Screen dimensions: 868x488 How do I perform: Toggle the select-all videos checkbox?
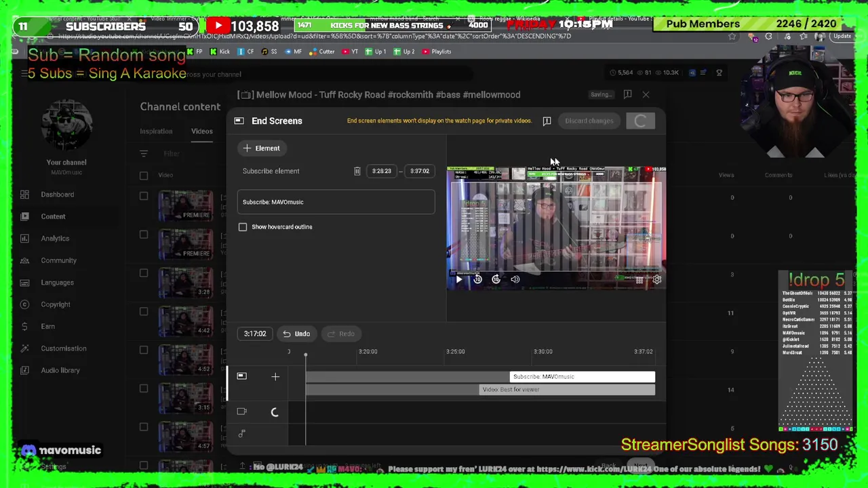click(x=144, y=176)
